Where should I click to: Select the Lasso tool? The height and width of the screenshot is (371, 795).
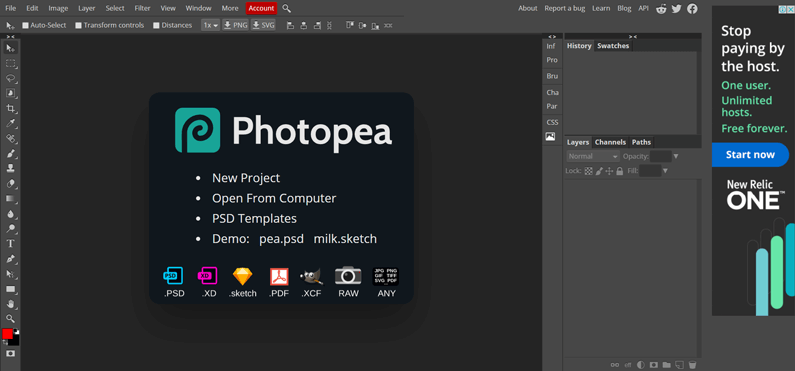tap(10, 78)
